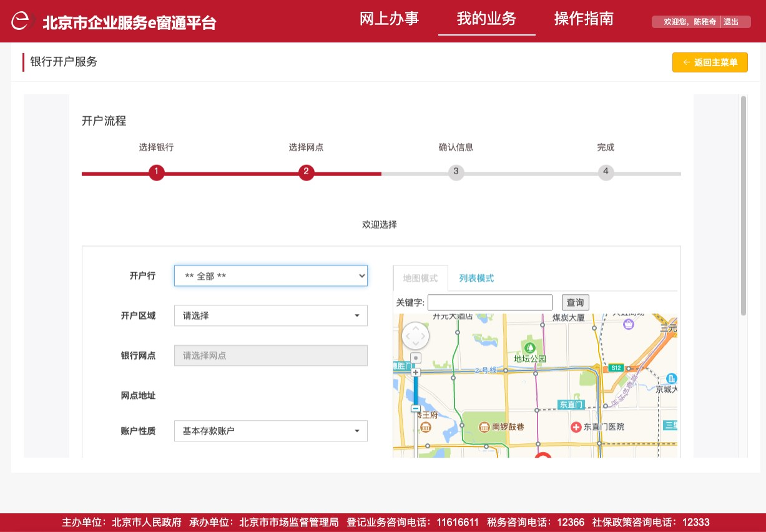
Task: Click the map pan direction control
Action: [x=415, y=337]
